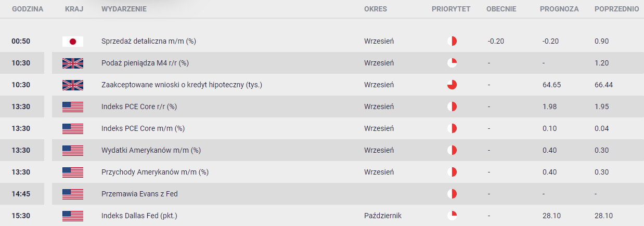Click priority icon for Indeks Dallas Fed row

coord(452,216)
